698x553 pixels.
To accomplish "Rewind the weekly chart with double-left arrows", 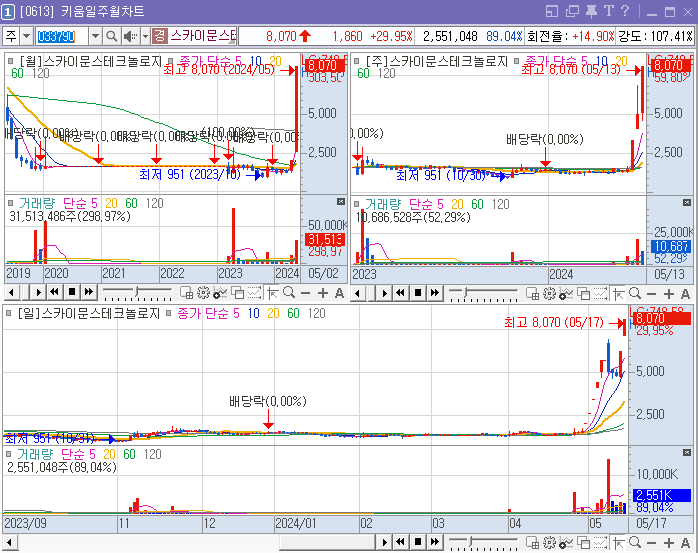I will pos(401,293).
